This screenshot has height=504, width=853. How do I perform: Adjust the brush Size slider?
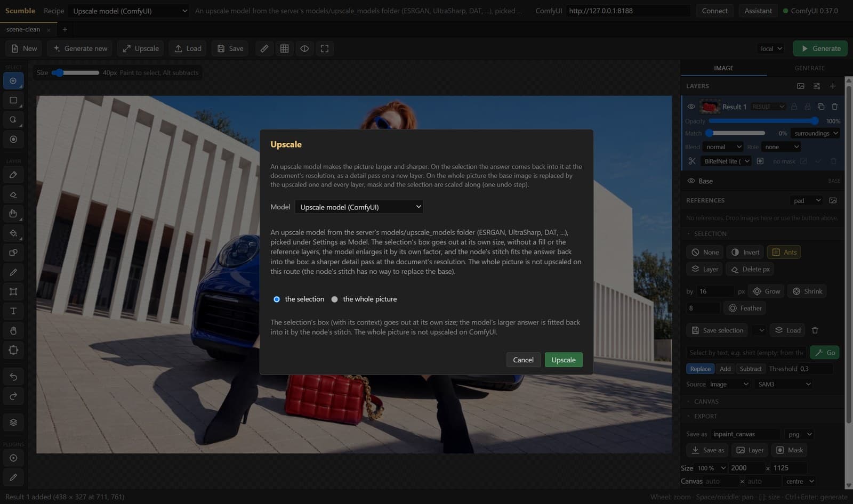coord(75,72)
